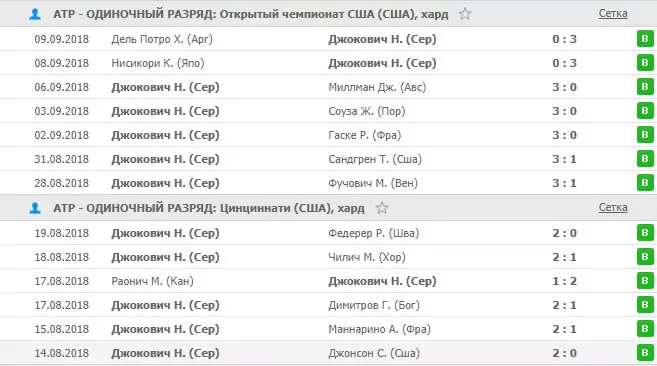657x366 pixels.
Task: Click green В badge in Раонич row
Action: click(x=645, y=280)
